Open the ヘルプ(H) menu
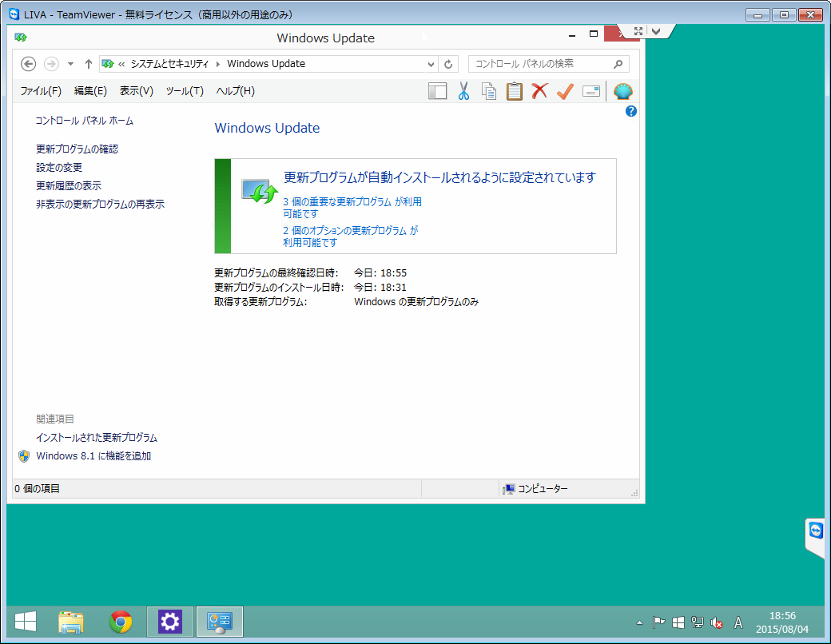 coord(235,91)
